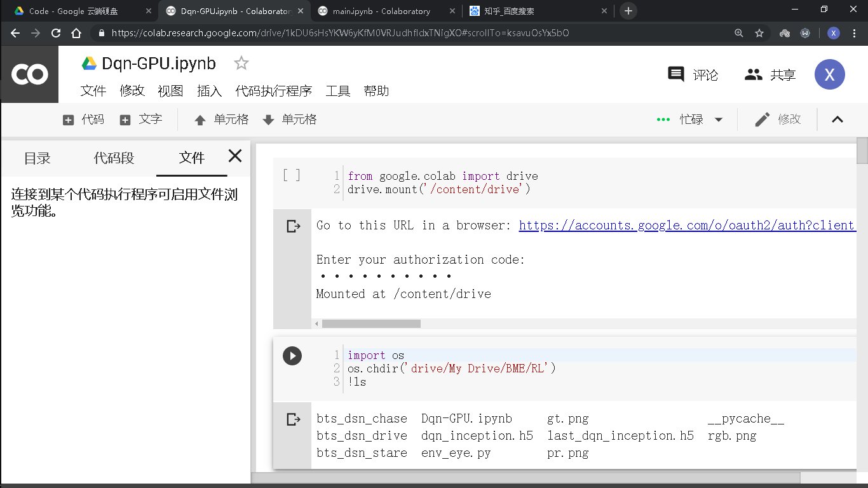Screen dimensions: 868x488
Task: Select the 文件 tab
Action: coord(192,158)
